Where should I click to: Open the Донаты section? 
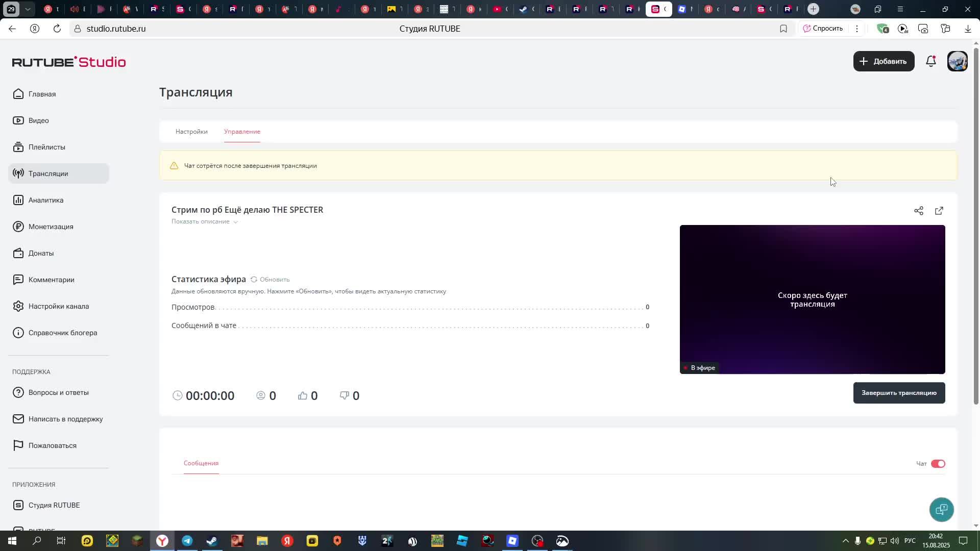pyautogui.click(x=42, y=253)
